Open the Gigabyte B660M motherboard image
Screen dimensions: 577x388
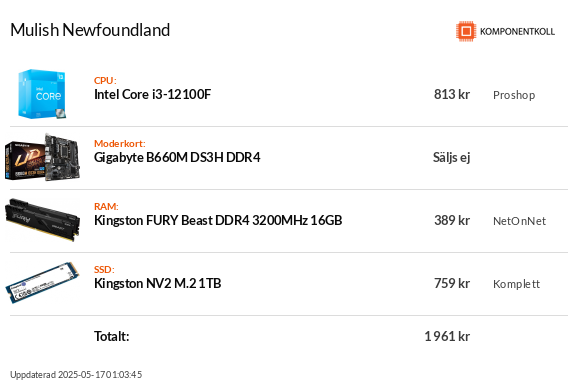[x=42, y=157]
